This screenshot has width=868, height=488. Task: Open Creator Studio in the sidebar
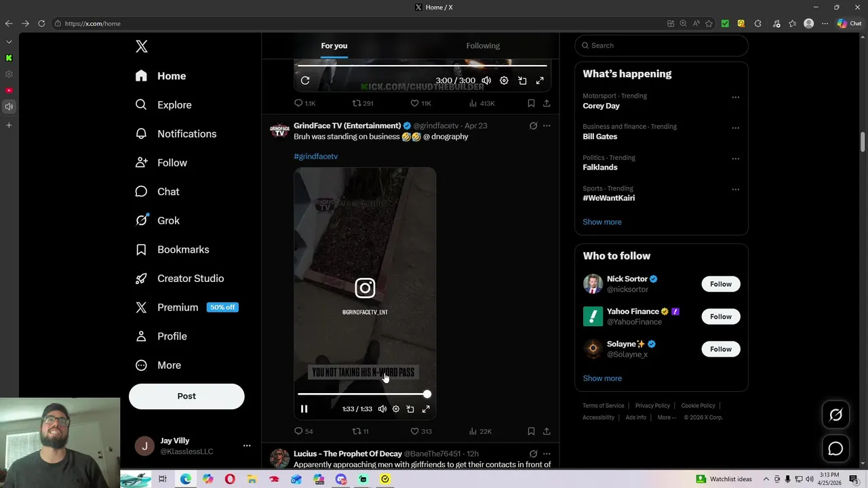180,279
